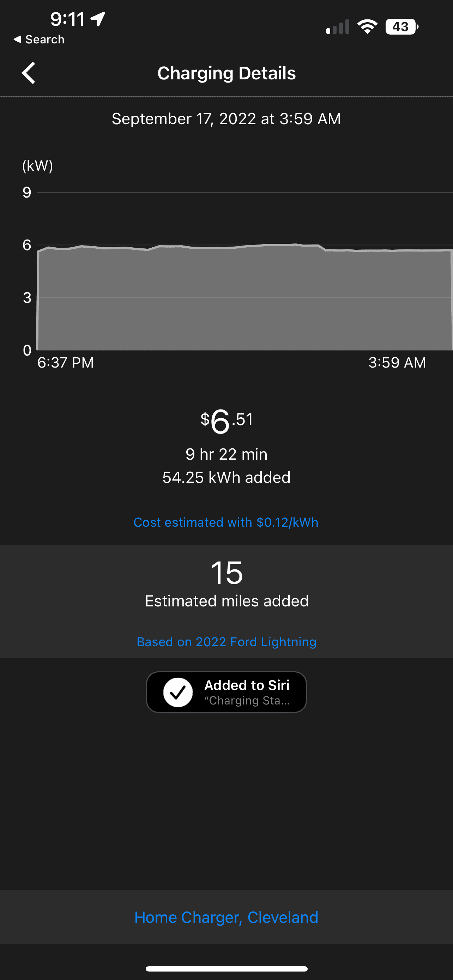Tap Based on 2022 Ford Lightning link
The height and width of the screenshot is (980, 453).
pos(226,642)
